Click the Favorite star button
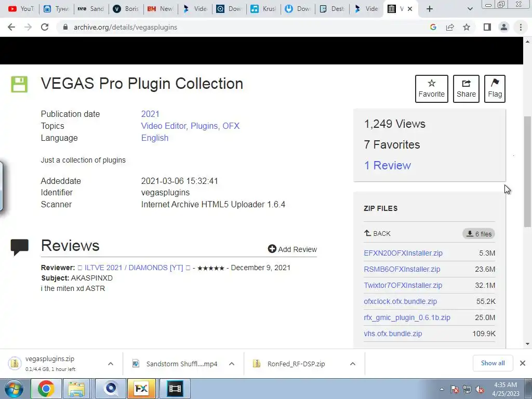The image size is (532, 399). (432, 88)
